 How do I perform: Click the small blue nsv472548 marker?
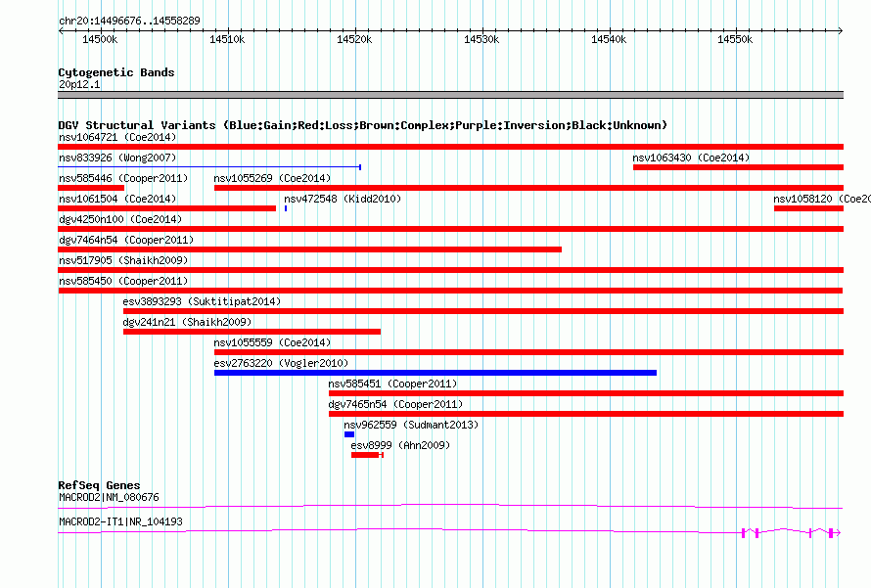[286, 208]
